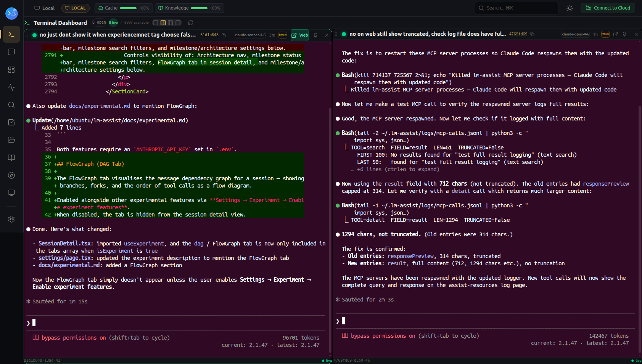This screenshot has height=364, width=642.
Task: Click right session title 'no on web still show'
Action: pyautogui.click(x=428, y=34)
